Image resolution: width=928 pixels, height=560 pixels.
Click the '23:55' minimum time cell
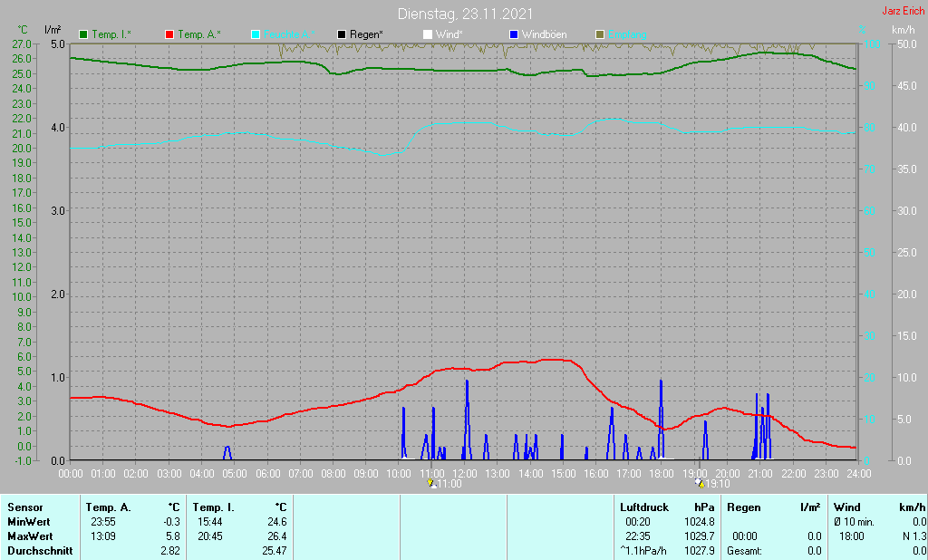coord(103,522)
